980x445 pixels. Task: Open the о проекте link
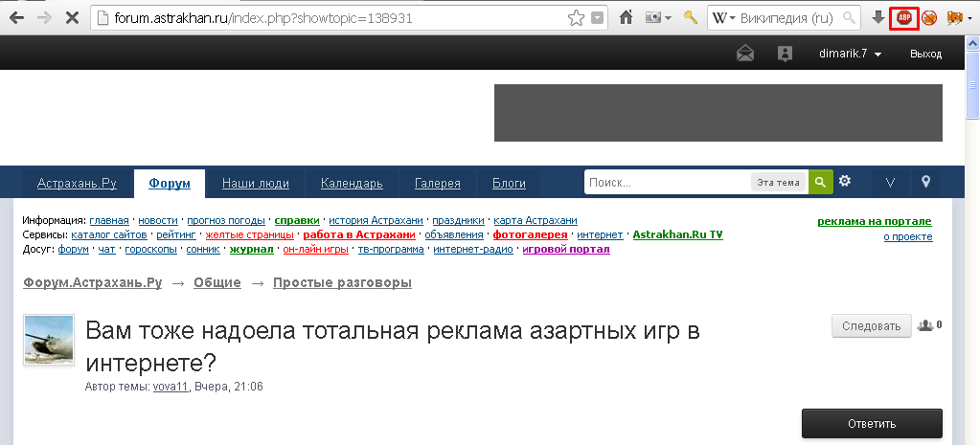click(x=908, y=236)
